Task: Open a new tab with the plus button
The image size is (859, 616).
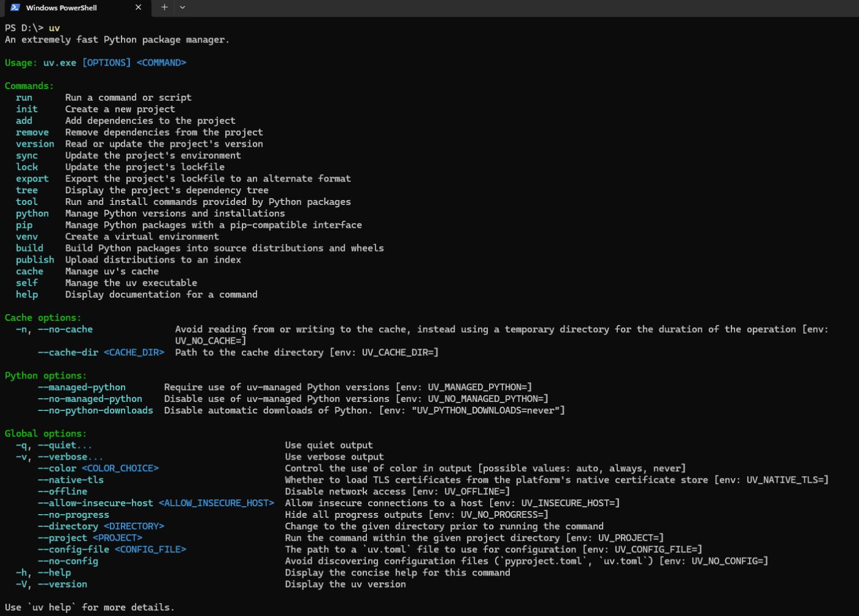Action: click(164, 7)
